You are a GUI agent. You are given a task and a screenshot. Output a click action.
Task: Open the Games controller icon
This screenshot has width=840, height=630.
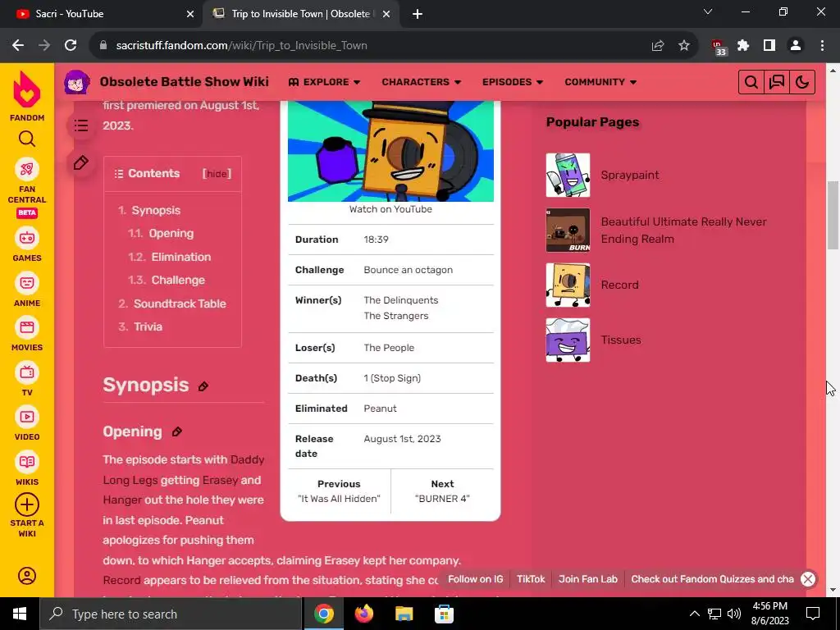pos(27,238)
